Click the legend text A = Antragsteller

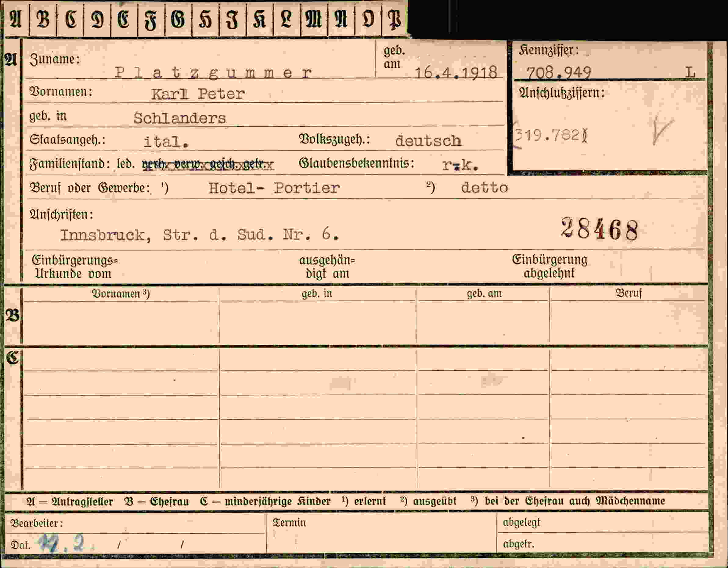[70, 502]
